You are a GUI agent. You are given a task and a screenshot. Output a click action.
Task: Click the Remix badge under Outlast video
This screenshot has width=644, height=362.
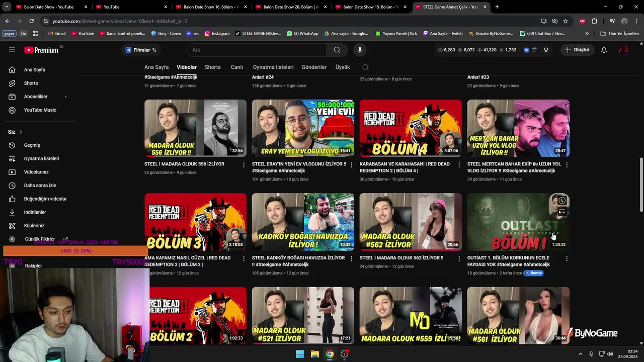534,273
